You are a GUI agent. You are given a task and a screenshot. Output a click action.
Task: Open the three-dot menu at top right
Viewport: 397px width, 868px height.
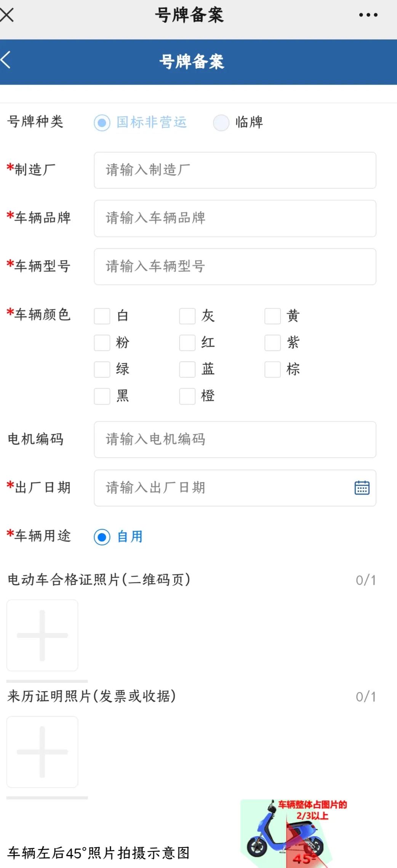click(367, 14)
